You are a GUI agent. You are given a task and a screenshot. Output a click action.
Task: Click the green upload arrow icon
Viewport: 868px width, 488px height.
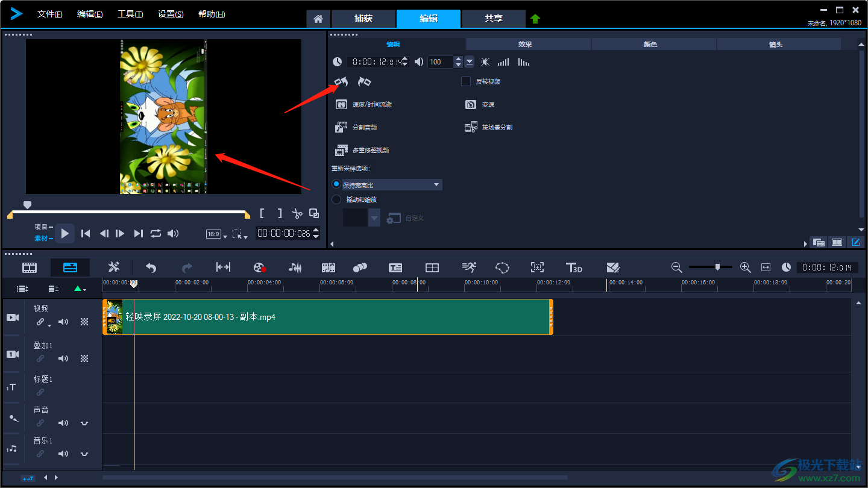click(535, 19)
